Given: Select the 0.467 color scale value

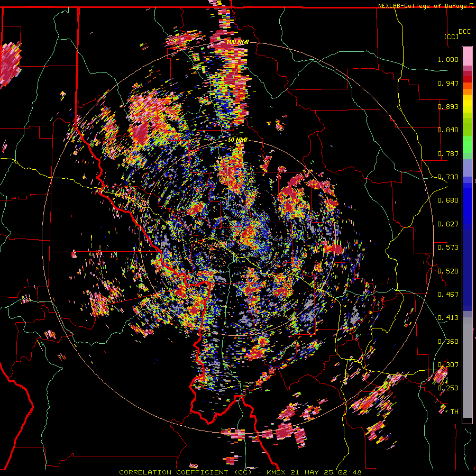Looking at the screenshot, I should (448, 295).
